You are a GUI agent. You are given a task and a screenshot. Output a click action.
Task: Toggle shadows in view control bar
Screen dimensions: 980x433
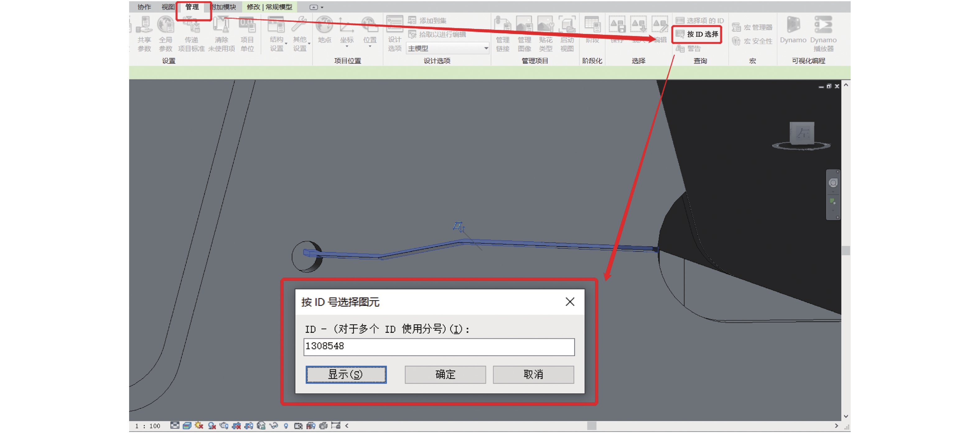point(212,426)
